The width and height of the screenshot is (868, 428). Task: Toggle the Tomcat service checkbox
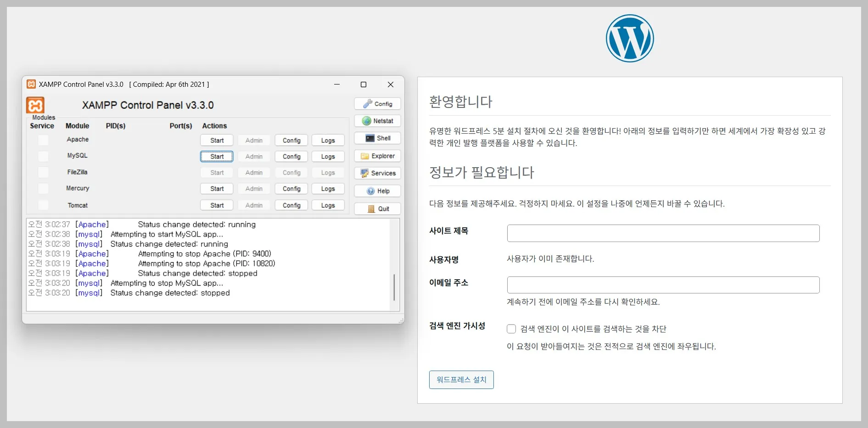(x=43, y=205)
